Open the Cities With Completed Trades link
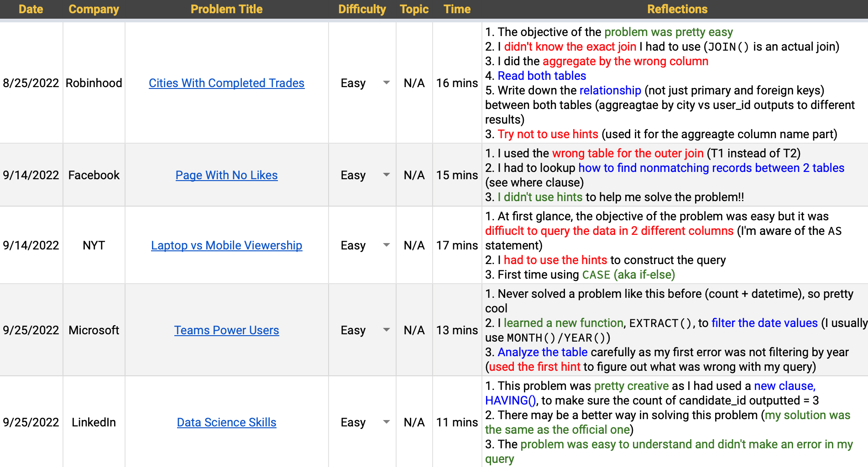The image size is (868, 467). pos(226,83)
